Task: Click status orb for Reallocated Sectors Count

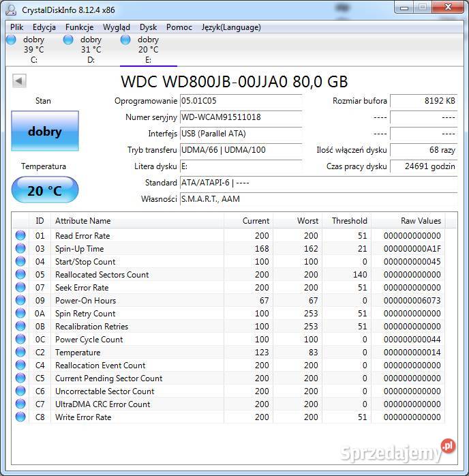Action: point(20,274)
